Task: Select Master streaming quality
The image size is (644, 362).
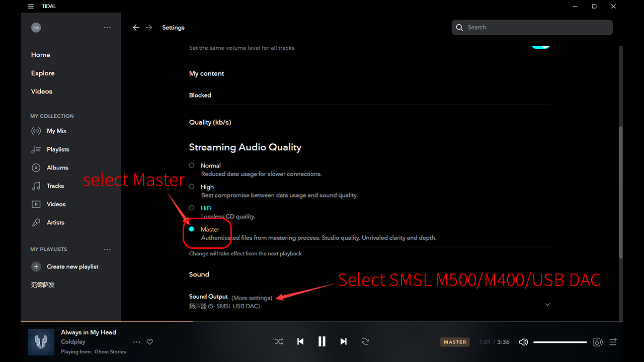Action: 192,229
